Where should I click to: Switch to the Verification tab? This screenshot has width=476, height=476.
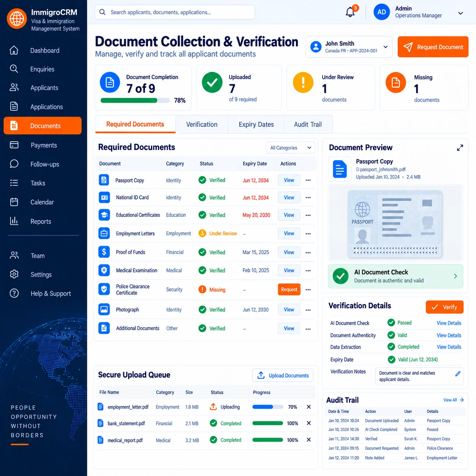point(202,125)
